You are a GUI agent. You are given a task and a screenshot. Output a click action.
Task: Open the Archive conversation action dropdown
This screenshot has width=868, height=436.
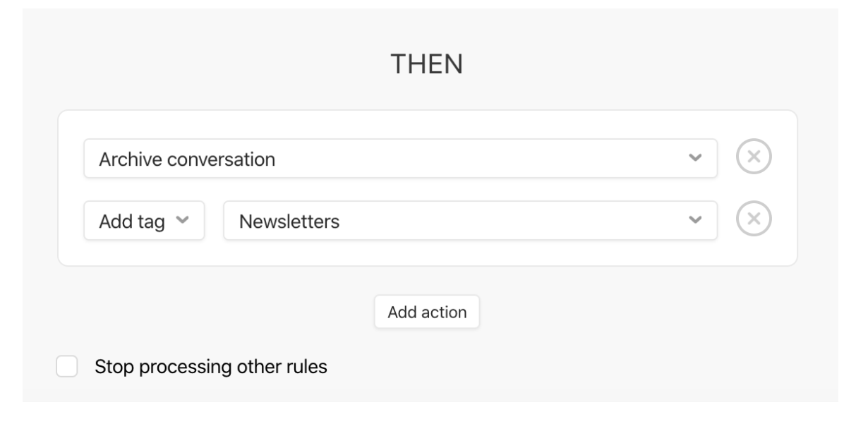coord(401,158)
